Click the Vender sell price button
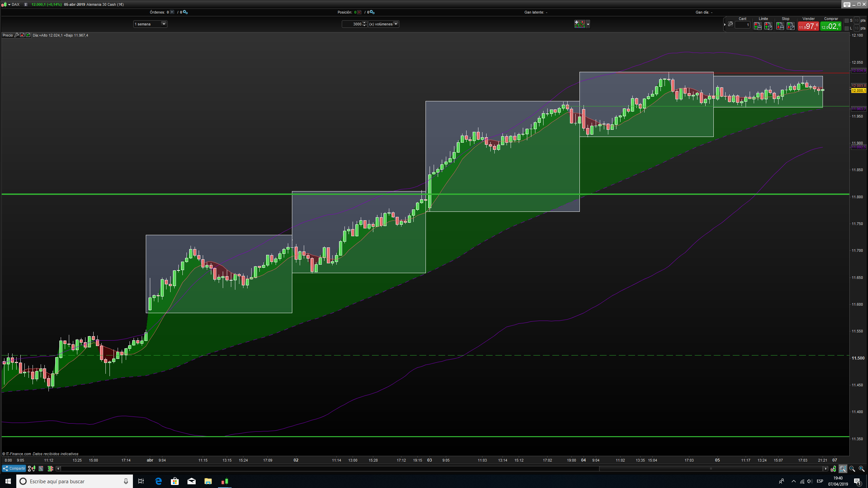The height and width of the screenshot is (488, 868). pos(808,26)
